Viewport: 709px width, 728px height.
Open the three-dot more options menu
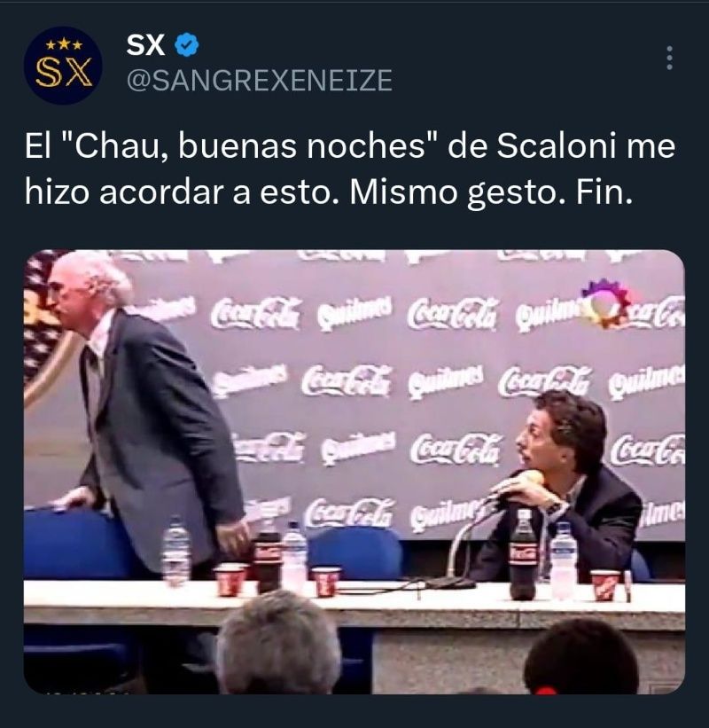click(x=669, y=58)
